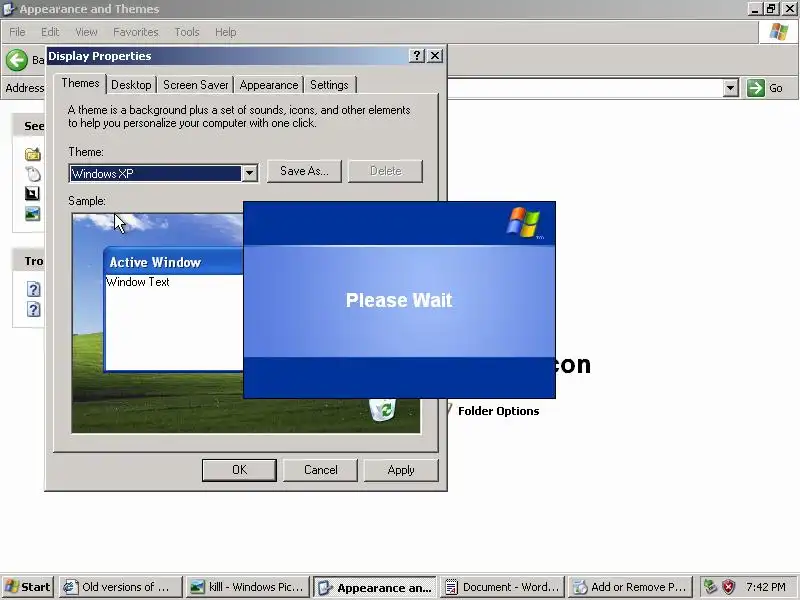Click the green tray icon beside the security shield
The width and height of the screenshot is (800, 600).
pyautogui.click(x=710, y=587)
